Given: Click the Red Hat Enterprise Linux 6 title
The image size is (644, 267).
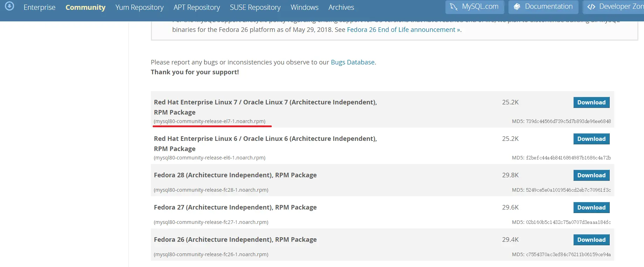Looking at the screenshot, I should click(x=265, y=144).
